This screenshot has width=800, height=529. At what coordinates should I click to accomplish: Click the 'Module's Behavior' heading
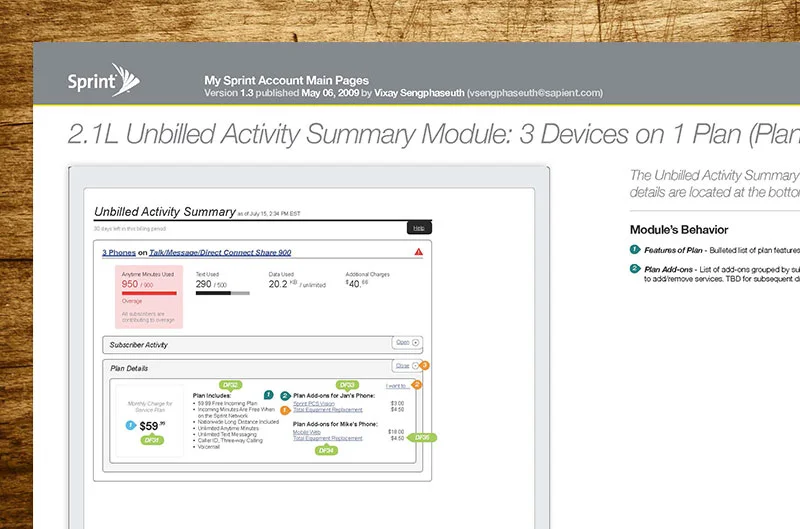click(x=679, y=230)
